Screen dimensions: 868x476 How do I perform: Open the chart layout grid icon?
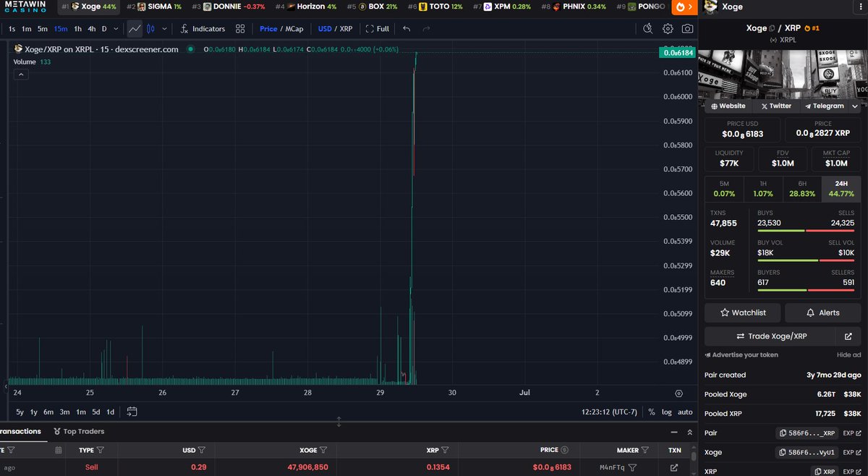click(x=240, y=29)
